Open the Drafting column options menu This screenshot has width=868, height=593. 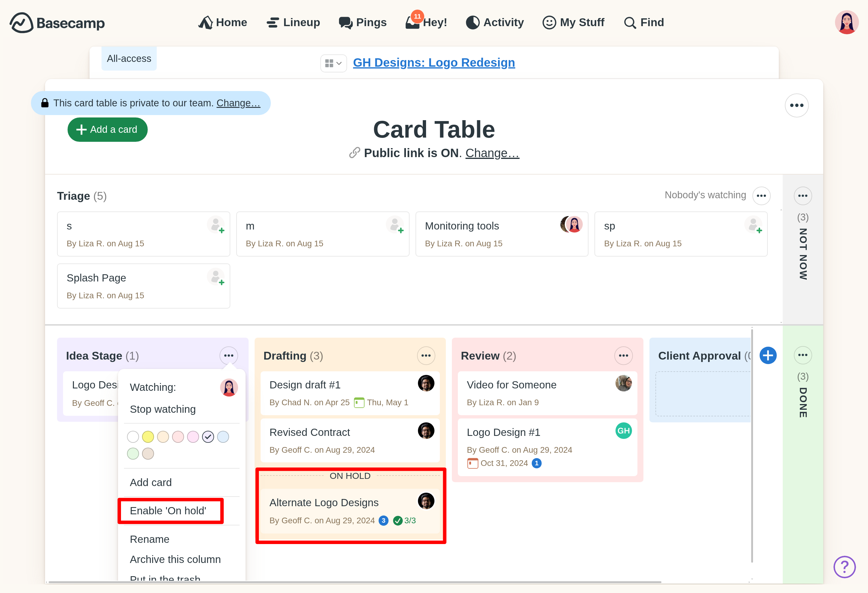coord(426,355)
